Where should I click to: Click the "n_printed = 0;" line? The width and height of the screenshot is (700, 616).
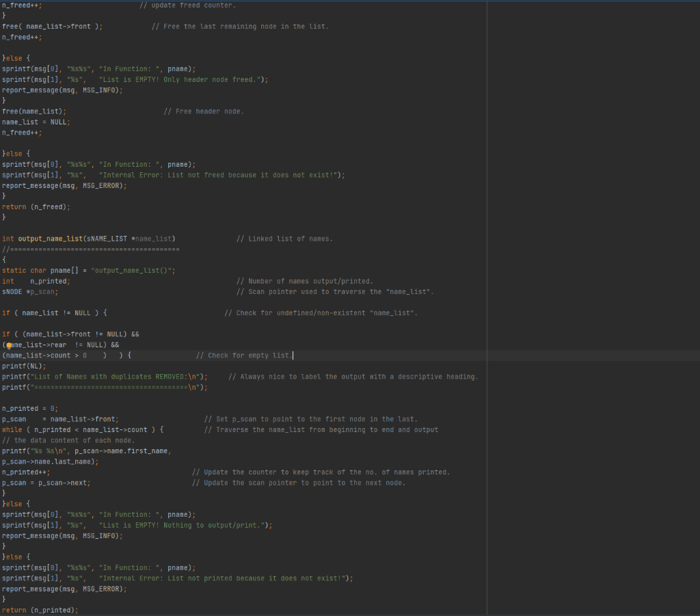[30, 408]
